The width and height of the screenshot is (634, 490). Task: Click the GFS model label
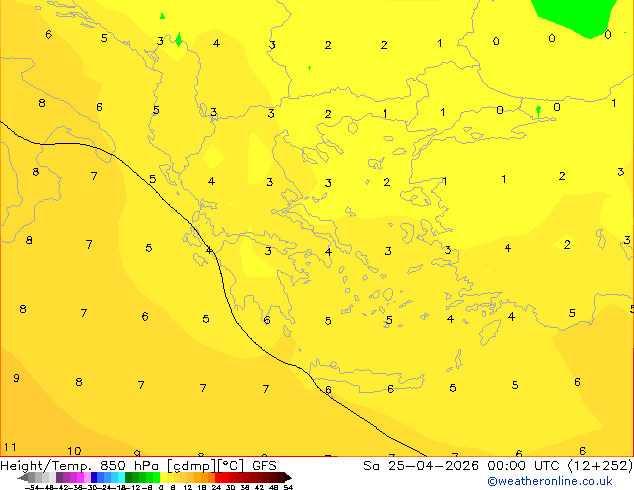pos(264,465)
